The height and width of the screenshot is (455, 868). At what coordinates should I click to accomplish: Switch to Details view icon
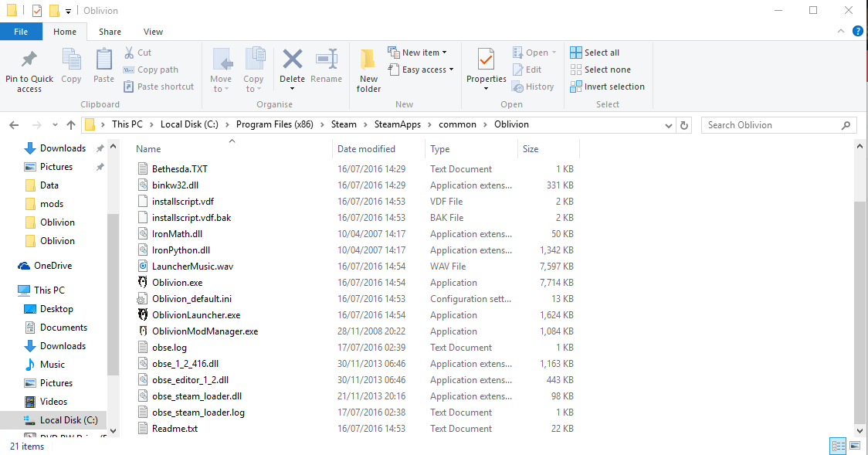(x=838, y=446)
